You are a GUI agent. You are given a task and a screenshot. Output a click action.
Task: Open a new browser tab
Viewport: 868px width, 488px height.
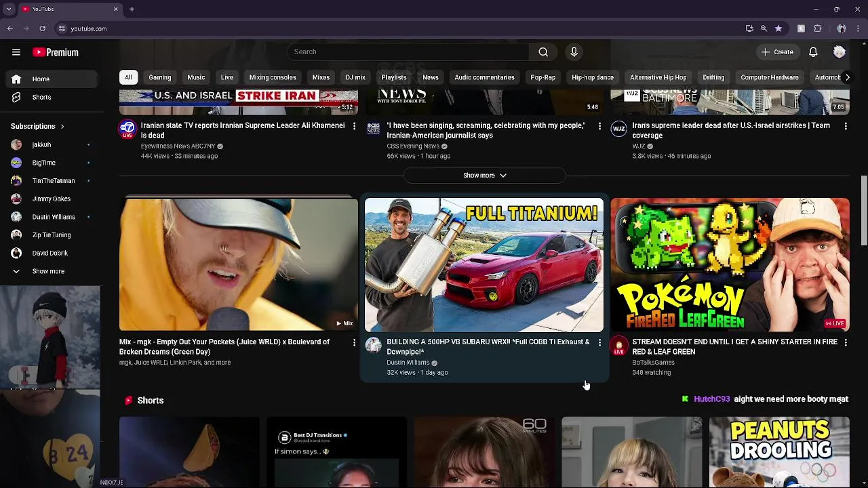click(x=132, y=9)
